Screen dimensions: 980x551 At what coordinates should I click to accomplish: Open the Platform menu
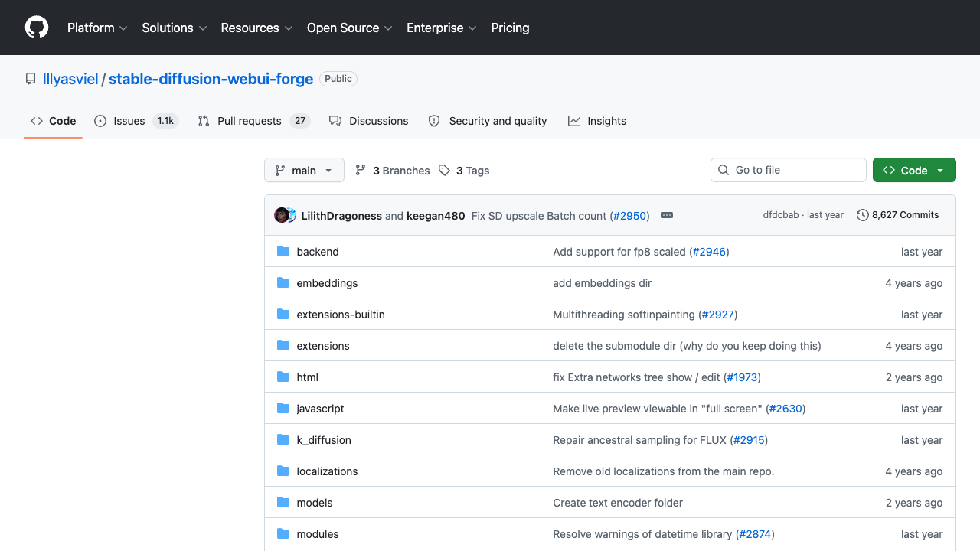coord(97,28)
